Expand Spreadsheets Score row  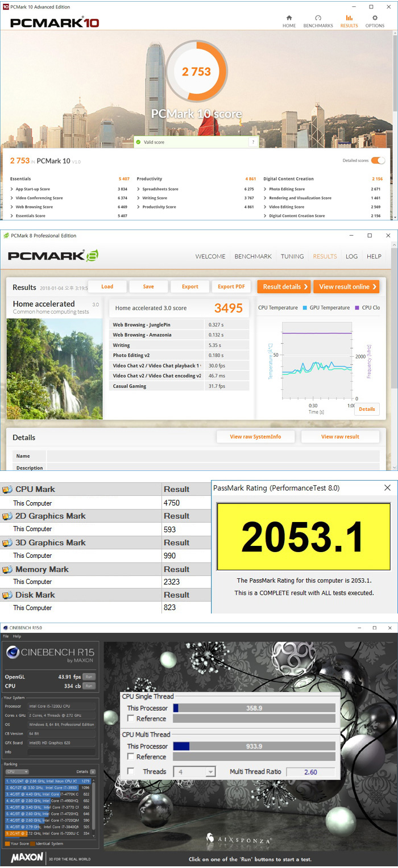tap(139, 189)
